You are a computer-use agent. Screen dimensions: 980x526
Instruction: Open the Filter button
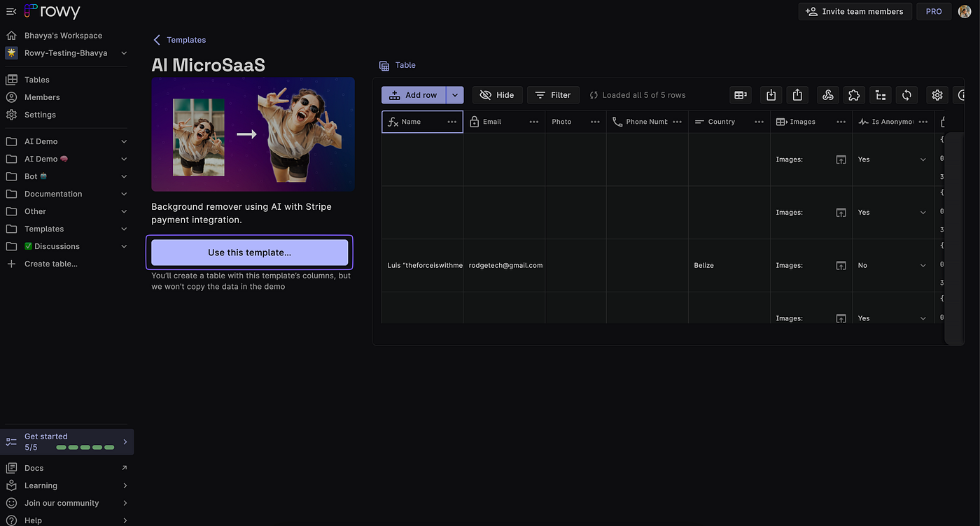click(x=553, y=95)
